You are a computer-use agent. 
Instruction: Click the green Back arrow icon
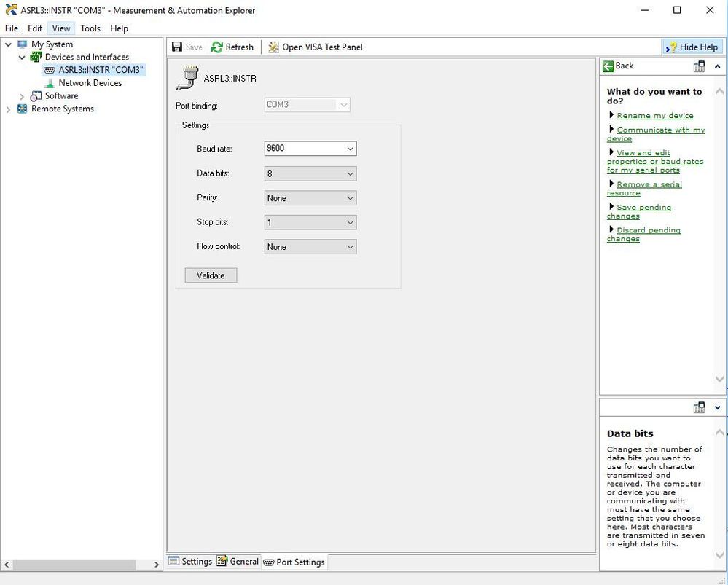[608, 66]
